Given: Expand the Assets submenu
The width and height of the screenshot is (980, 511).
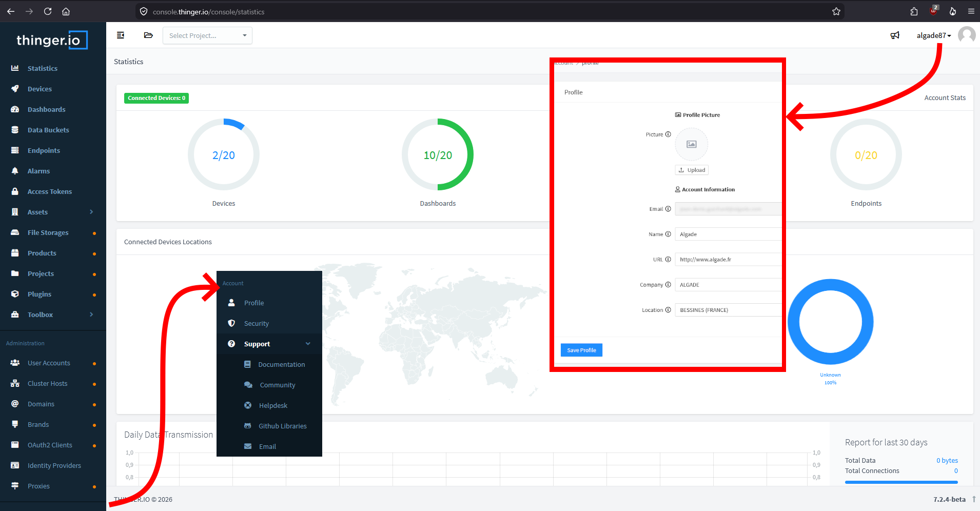Looking at the screenshot, I should click(x=53, y=212).
